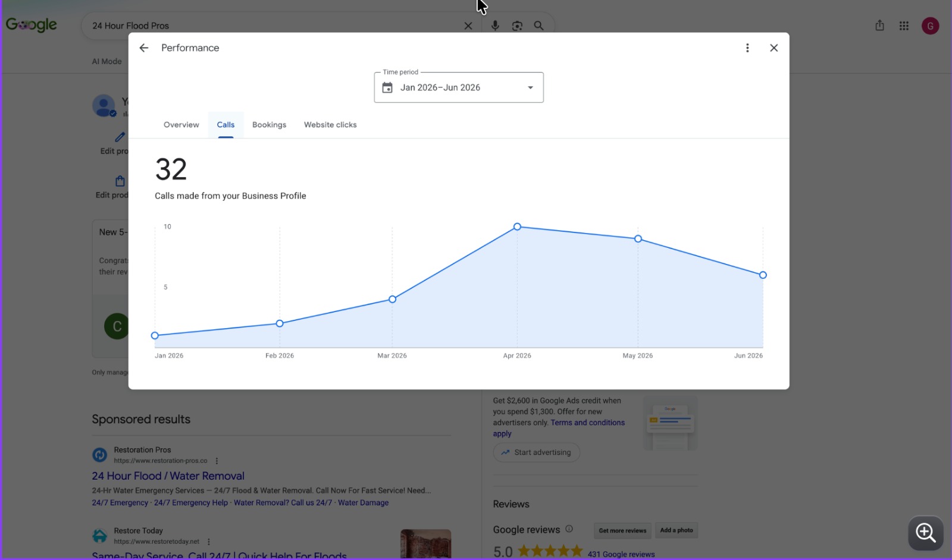
Task: Select the Jan 2026 data point
Action: [155, 336]
